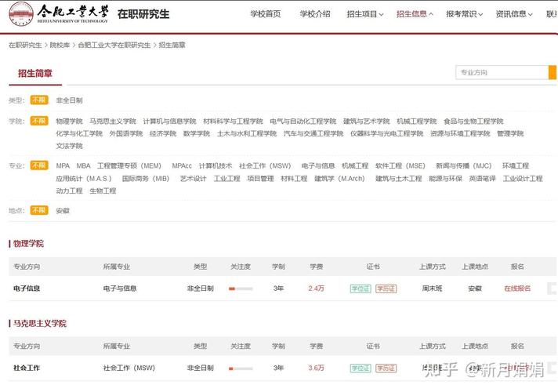Expand the 资讯信息 dropdown menu
This screenshot has width=558, height=392.
[514, 14]
